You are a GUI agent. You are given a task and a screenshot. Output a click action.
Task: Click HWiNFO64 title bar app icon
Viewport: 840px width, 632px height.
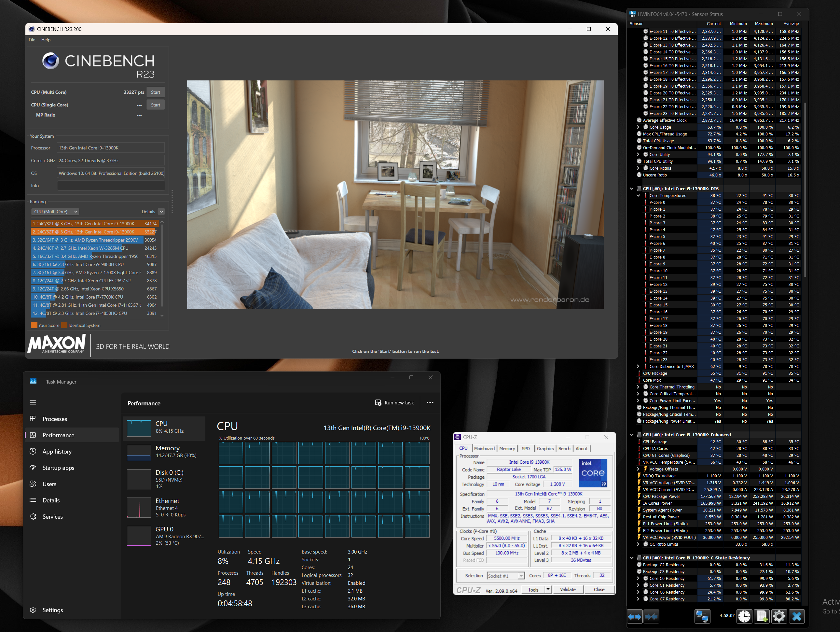(x=632, y=14)
